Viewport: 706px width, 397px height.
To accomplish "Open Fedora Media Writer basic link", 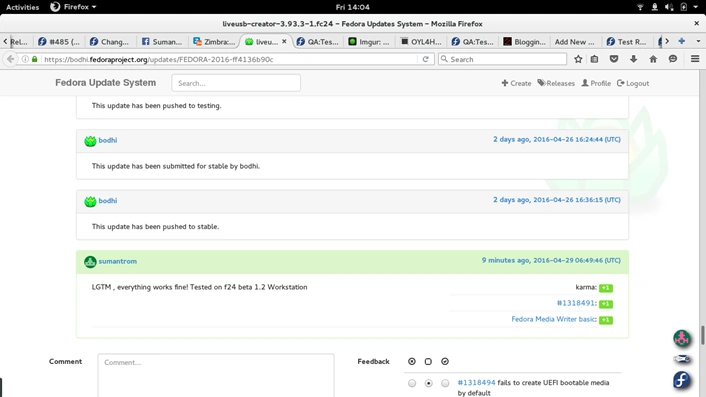I will [x=553, y=319].
